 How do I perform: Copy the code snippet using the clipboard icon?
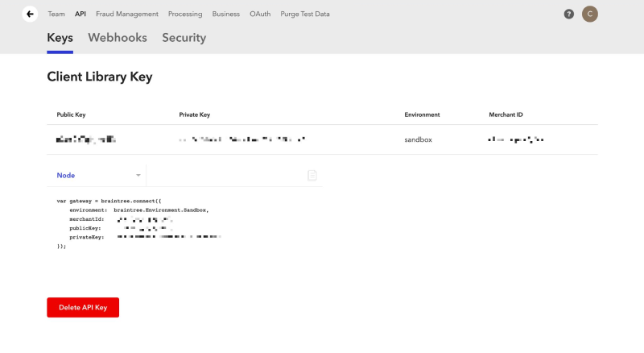tap(312, 175)
